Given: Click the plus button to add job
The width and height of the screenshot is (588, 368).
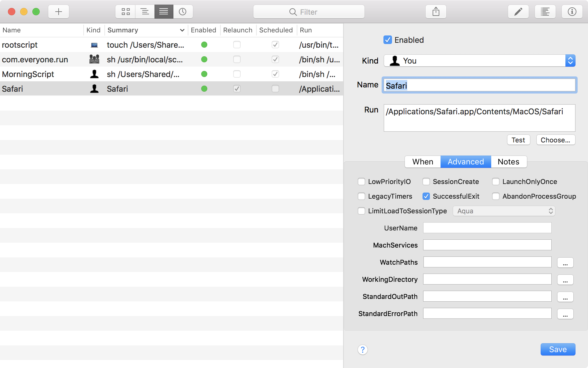Looking at the screenshot, I should [x=58, y=12].
